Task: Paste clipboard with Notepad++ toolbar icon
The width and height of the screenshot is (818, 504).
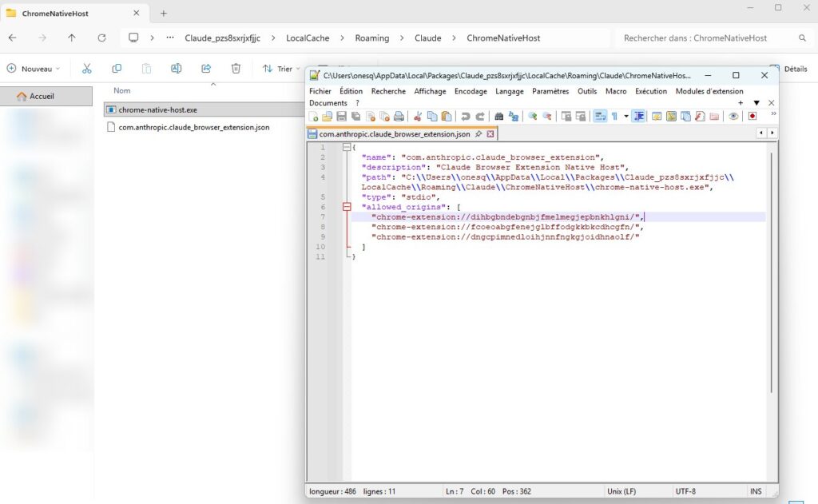Action: pos(447,117)
